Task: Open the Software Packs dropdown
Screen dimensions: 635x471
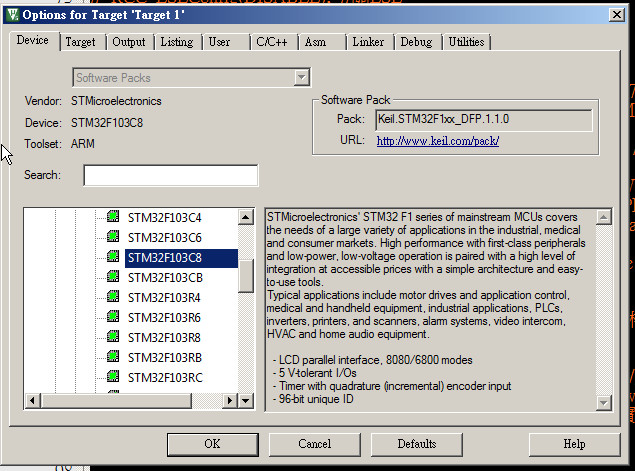Action: click(x=301, y=77)
